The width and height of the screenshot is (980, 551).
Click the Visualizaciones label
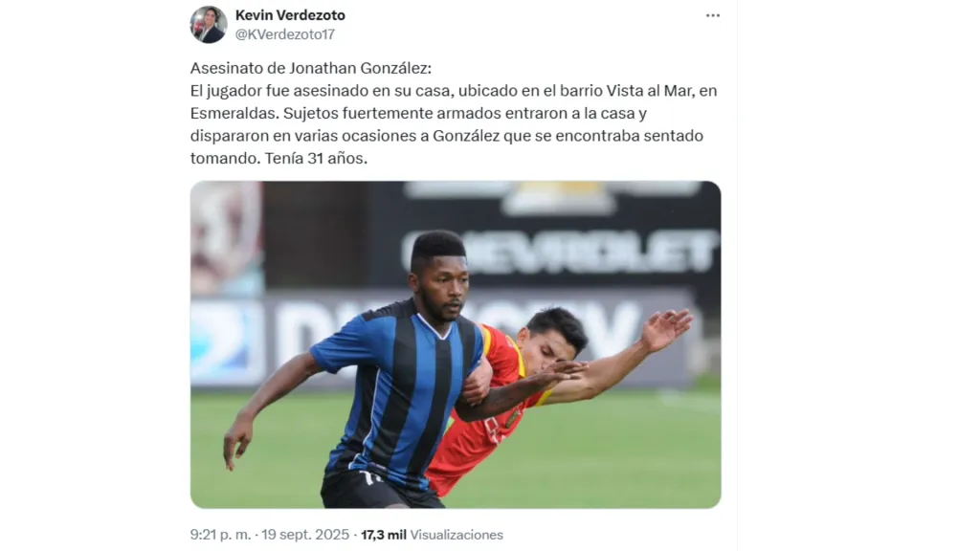tap(457, 535)
